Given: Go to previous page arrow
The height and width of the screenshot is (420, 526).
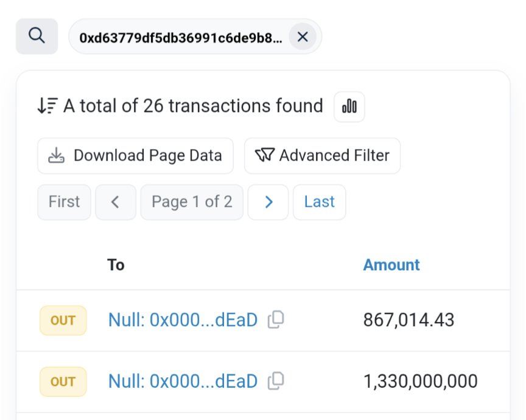Looking at the screenshot, I should pos(116,202).
